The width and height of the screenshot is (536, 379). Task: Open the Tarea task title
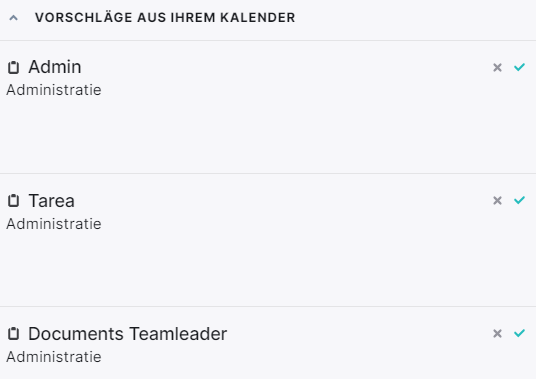pyautogui.click(x=51, y=201)
